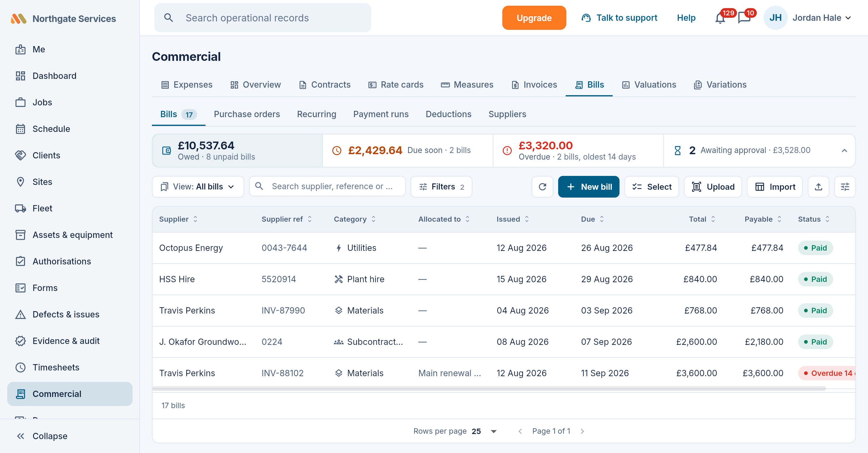Collapse the bills summary panel chevron

[844, 151]
